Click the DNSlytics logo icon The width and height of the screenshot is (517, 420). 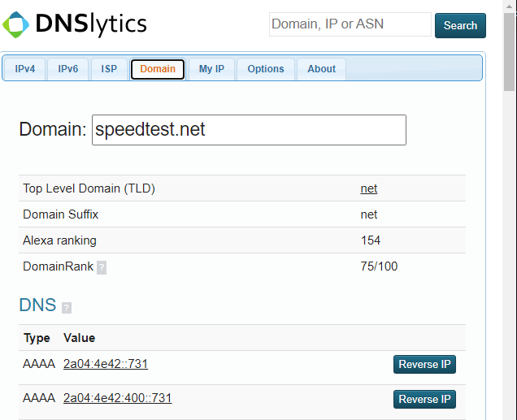16,24
